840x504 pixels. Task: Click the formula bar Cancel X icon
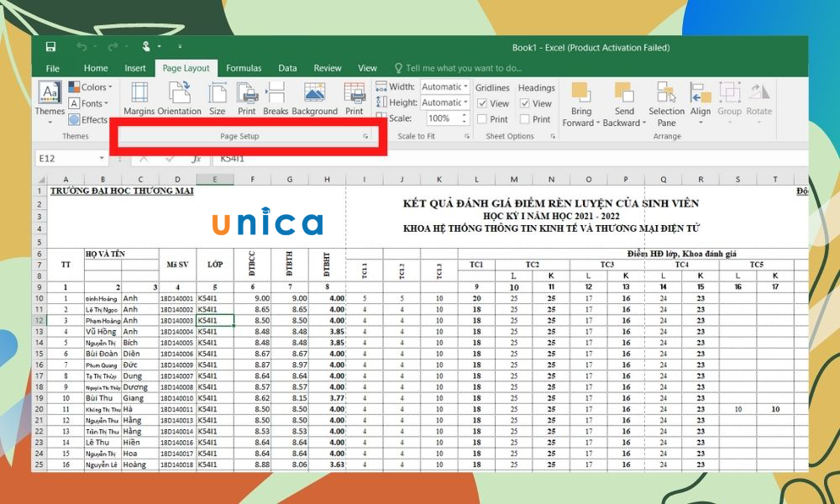pyautogui.click(x=144, y=159)
